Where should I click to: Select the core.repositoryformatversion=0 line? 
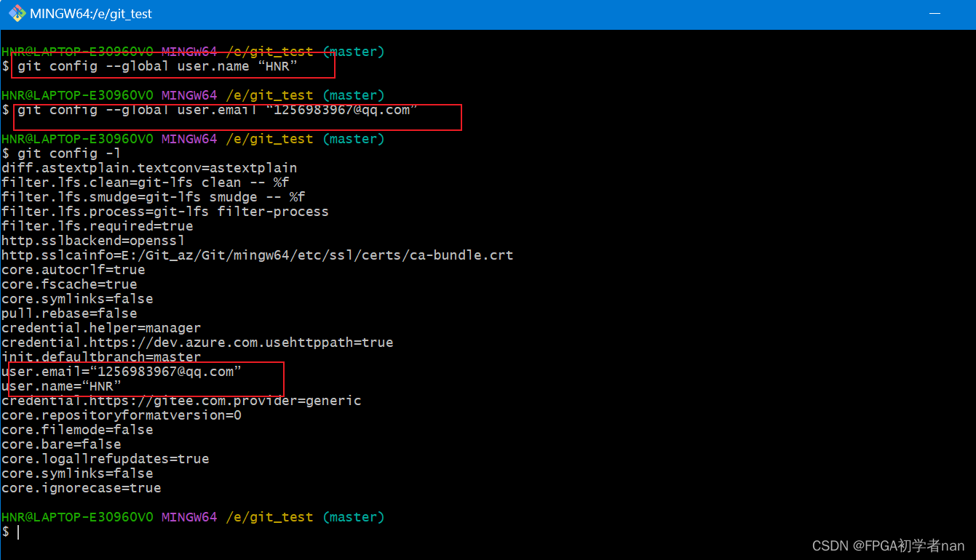tap(122, 415)
